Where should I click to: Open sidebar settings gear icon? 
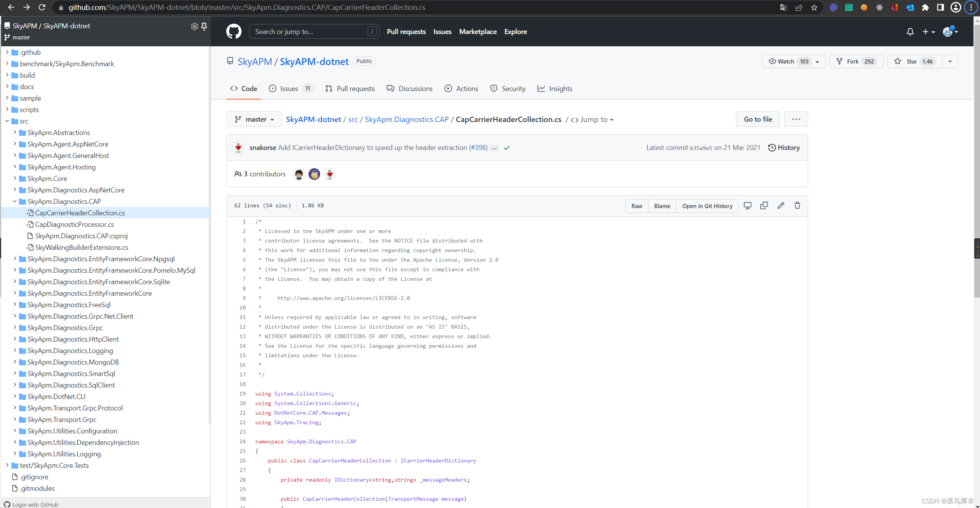(x=194, y=26)
